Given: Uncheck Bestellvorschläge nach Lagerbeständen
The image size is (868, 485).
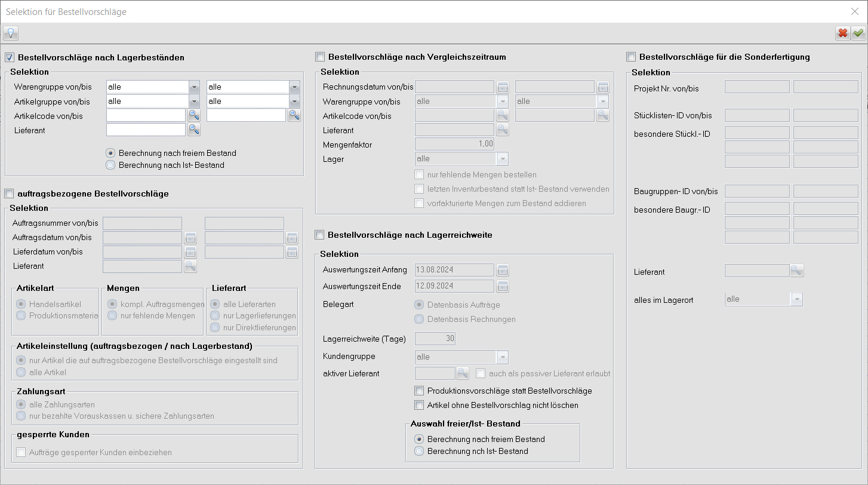Looking at the screenshot, I should (x=9, y=58).
